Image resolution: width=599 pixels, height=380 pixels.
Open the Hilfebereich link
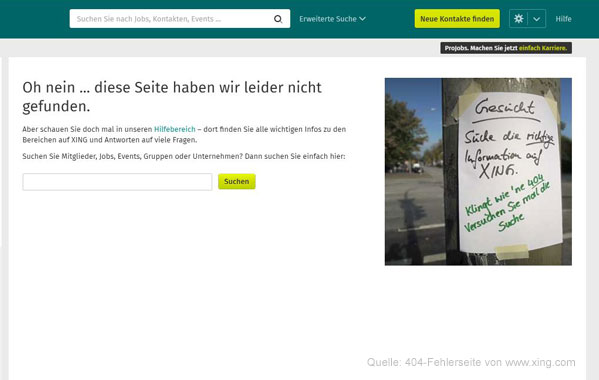tap(175, 129)
